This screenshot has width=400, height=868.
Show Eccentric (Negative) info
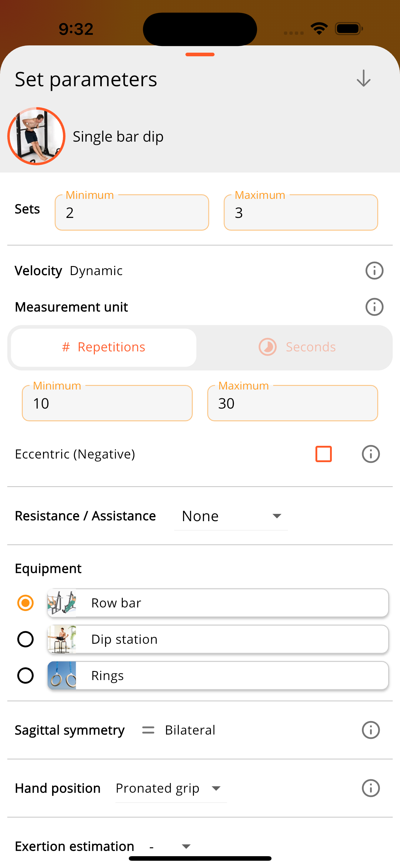(x=371, y=454)
